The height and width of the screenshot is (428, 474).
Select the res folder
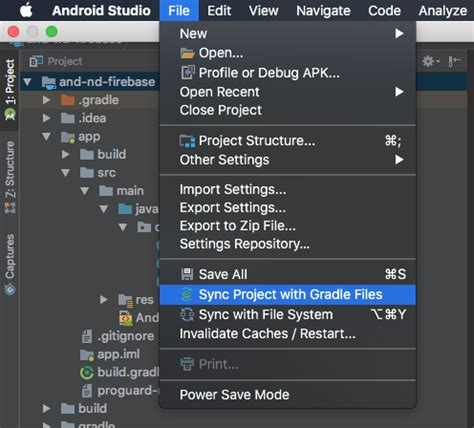pyautogui.click(x=136, y=300)
